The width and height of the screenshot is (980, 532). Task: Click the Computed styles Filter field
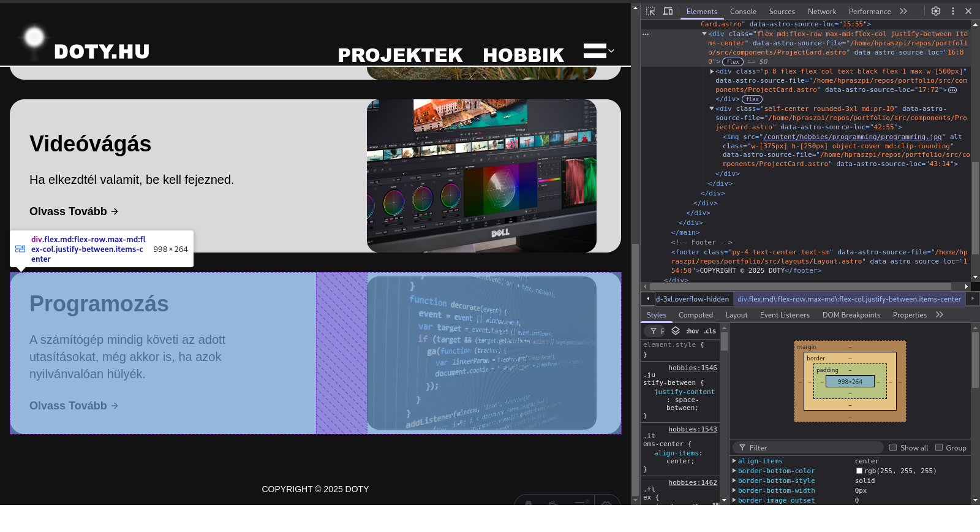[809, 448]
